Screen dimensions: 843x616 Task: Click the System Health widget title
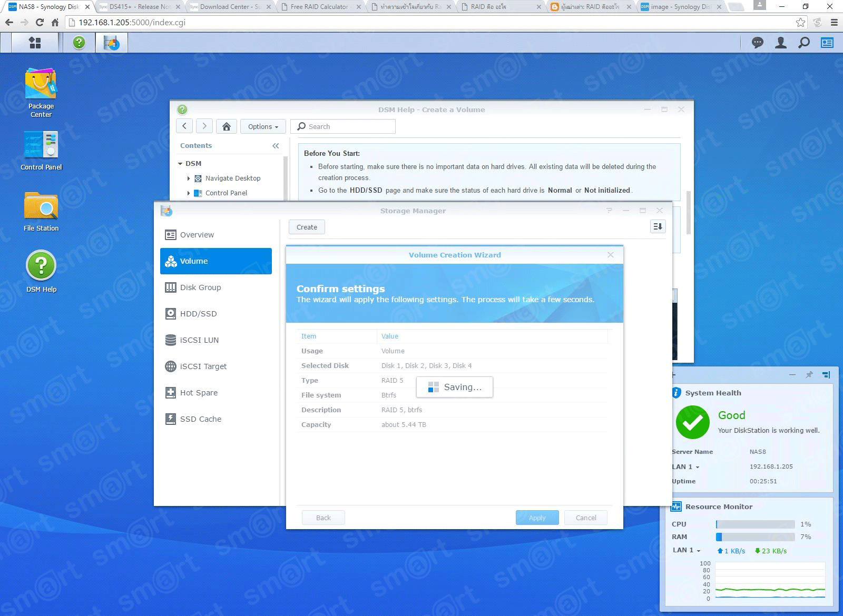(x=713, y=393)
